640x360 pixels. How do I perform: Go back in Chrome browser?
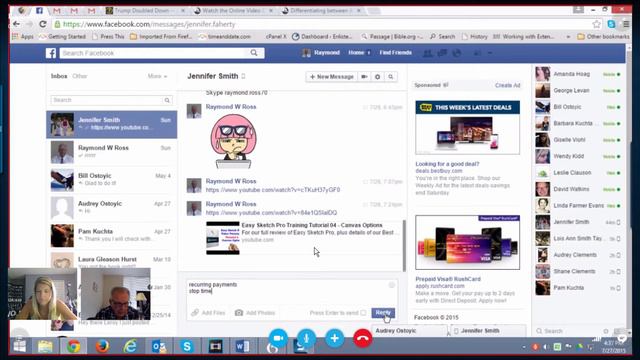click(x=16, y=24)
